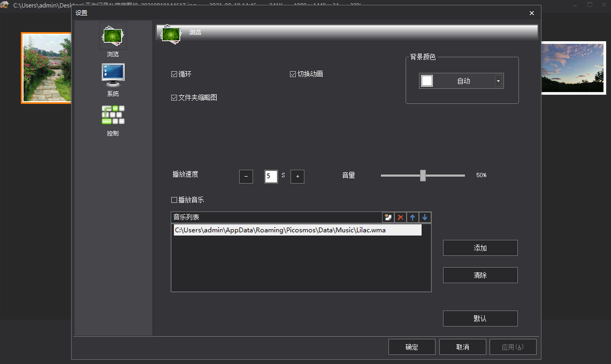
Task: Disable the 文件夹缩略图 checkbox
Action: [174, 98]
